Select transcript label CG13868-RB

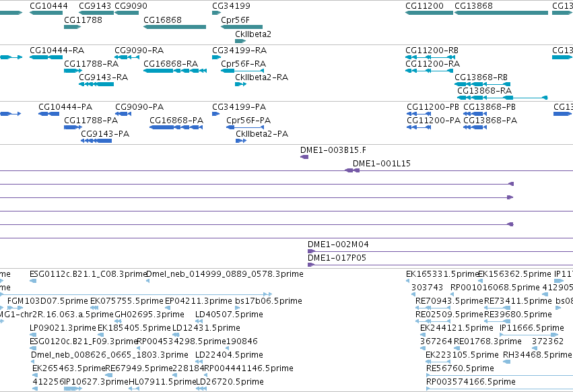[481, 77]
